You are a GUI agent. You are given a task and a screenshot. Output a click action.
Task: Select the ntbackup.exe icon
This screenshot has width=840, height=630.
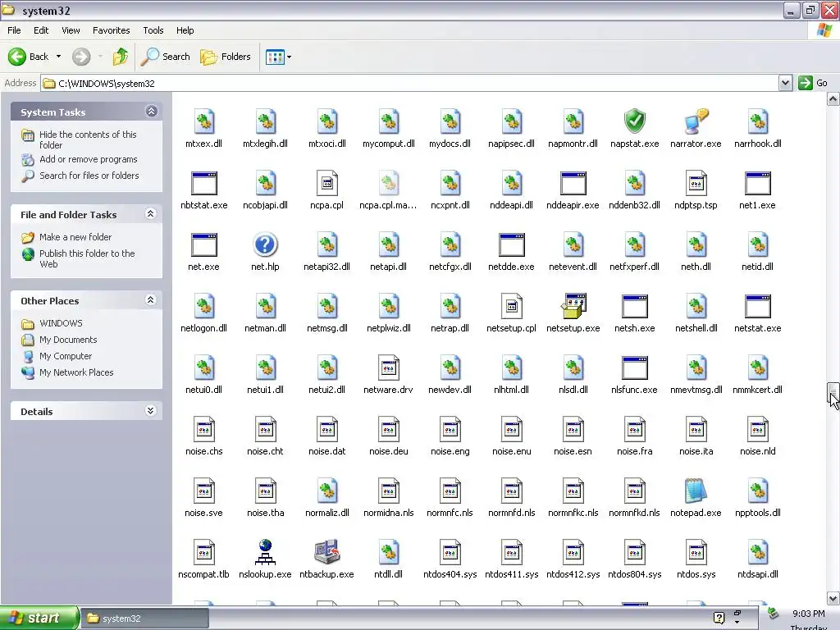[x=326, y=552]
